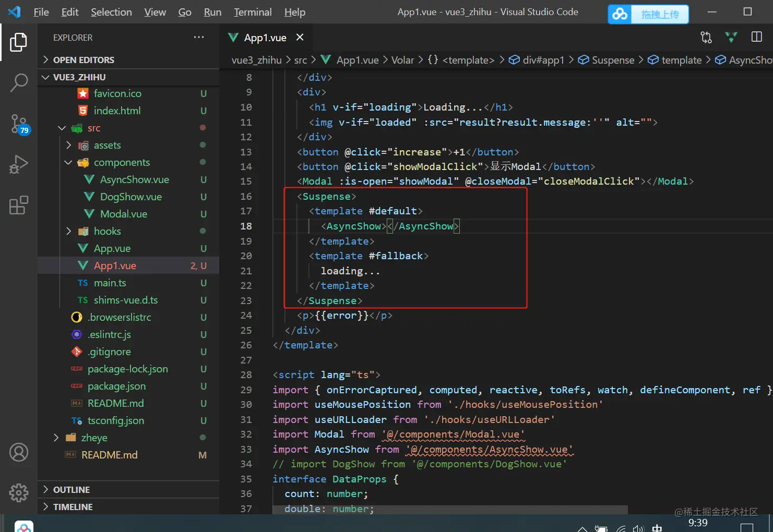Open Run and Debug view icon

coord(19,164)
